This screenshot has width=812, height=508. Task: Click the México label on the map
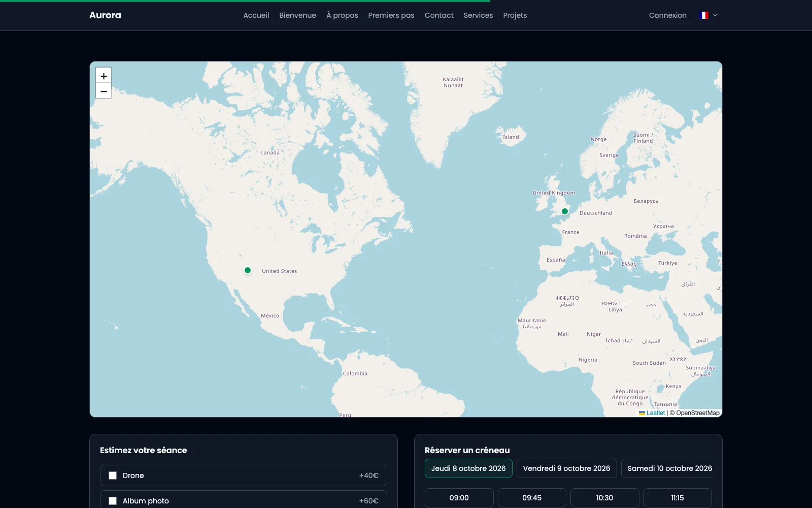(x=270, y=315)
